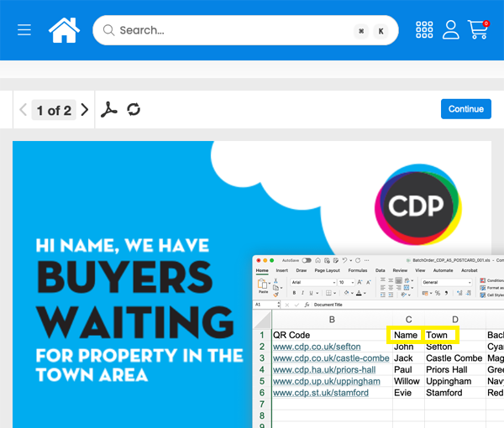Click inside the Search input field
This screenshot has height=428, width=504.
tap(227, 30)
